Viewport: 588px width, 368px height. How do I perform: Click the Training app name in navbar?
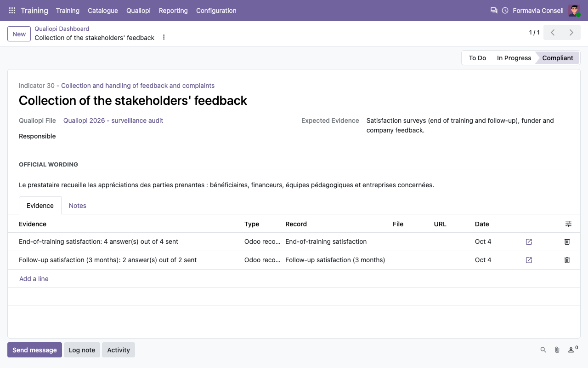[34, 11]
